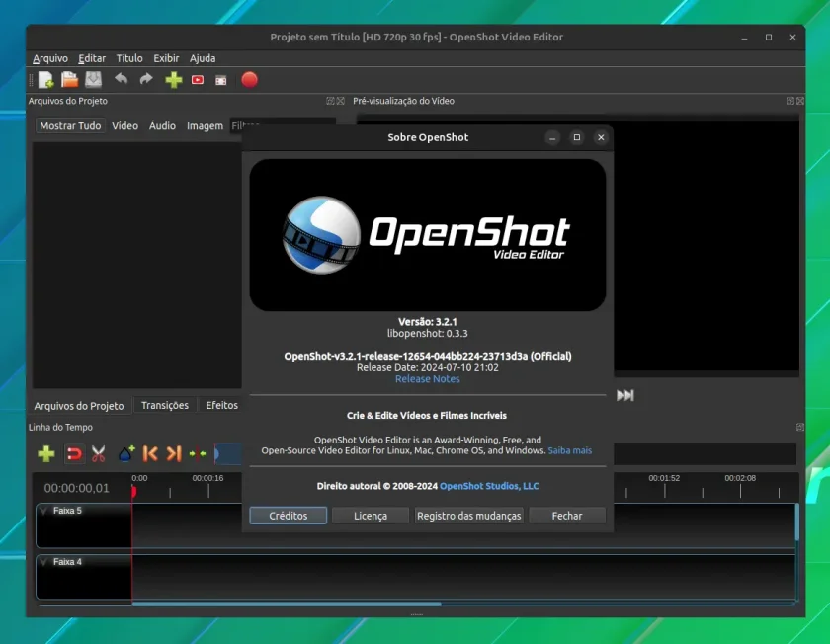This screenshot has height=644, width=830.
Task: Select the Mostrar Tudo filter
Action: coord(70,126)
